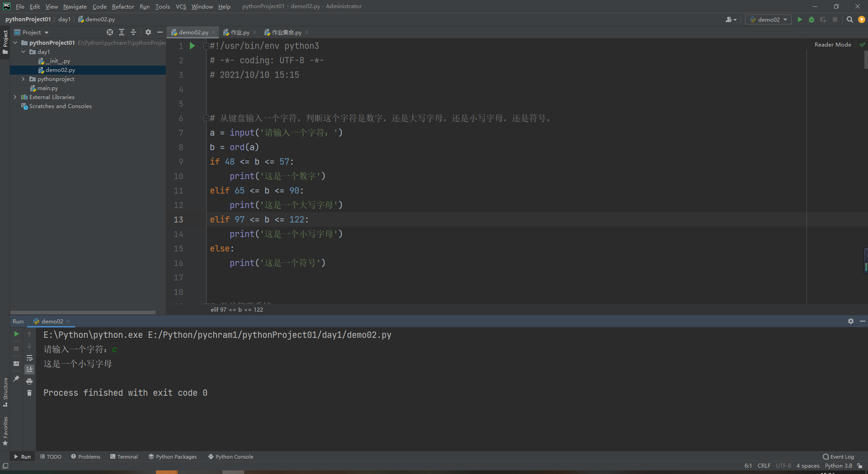The image size is (868, 474).
Task: Open the demo02 run configuration dropdown
Action: tap(769, 19)
